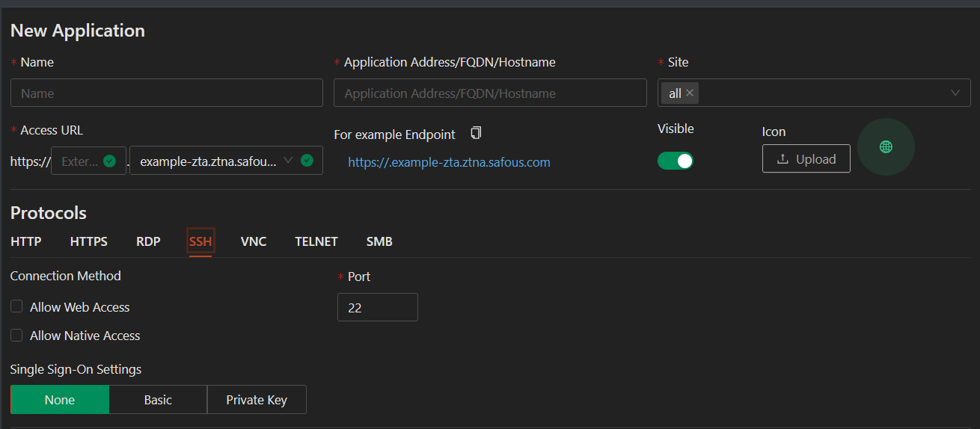Select the VNC protocol tab
Image resolution: width=980 pixels, height=429 pixels.
tap(254, 241)
